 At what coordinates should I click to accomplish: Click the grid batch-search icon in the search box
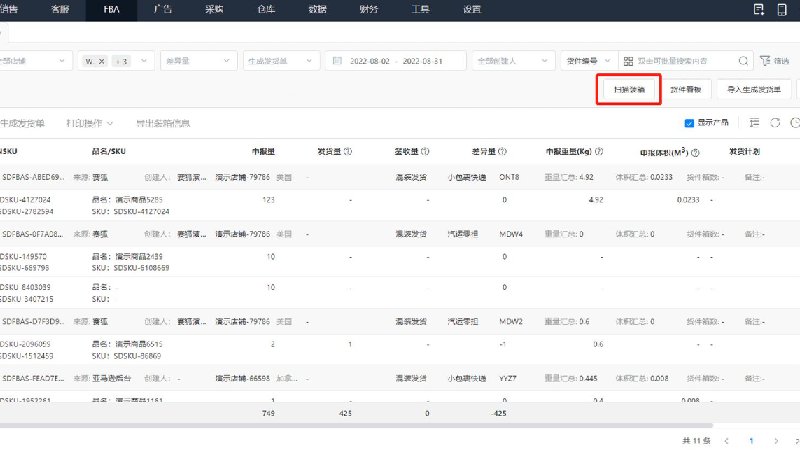628,61
